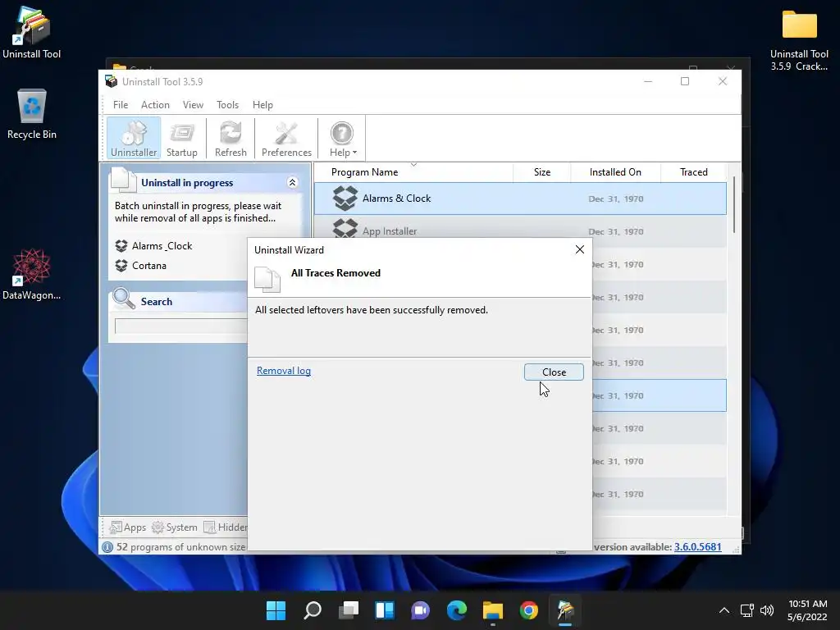Switch to the System tab
This screenshot has width=840, height=630.
click(x=175, y=527)
